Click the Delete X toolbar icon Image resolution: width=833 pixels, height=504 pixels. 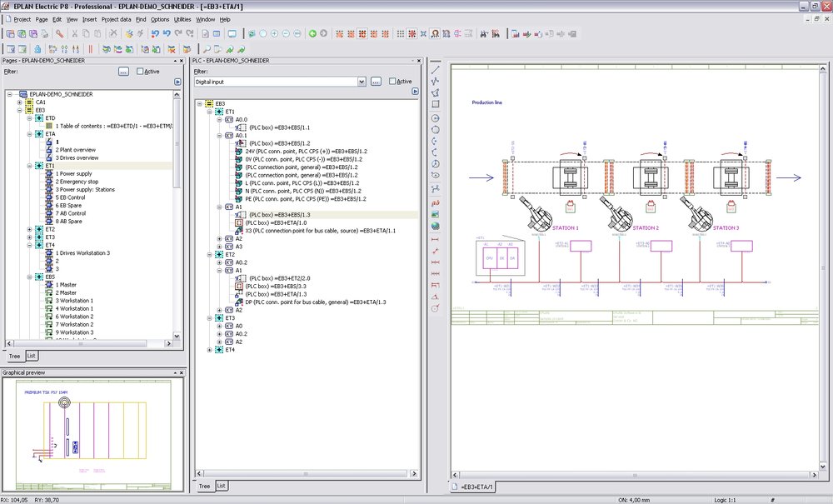pyautogui.click(x=112, y=34)
